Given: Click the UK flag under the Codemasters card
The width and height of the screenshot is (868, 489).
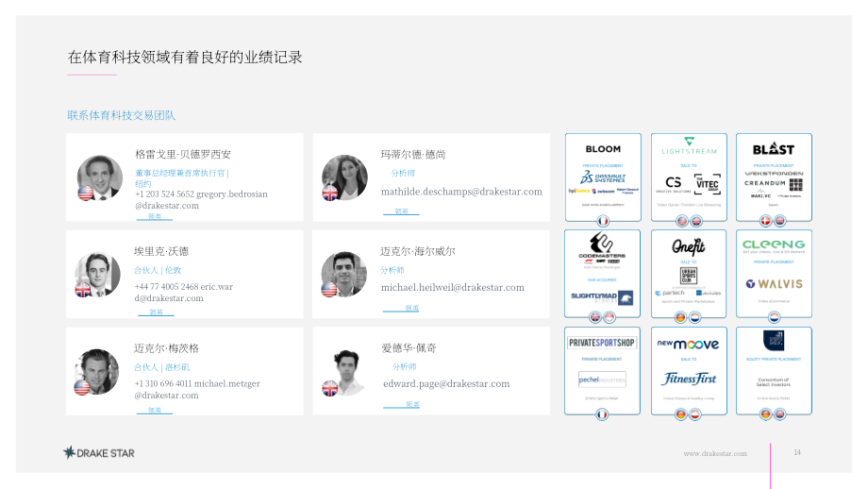Looking at the screenshot, I should click(x=595, y=317).
